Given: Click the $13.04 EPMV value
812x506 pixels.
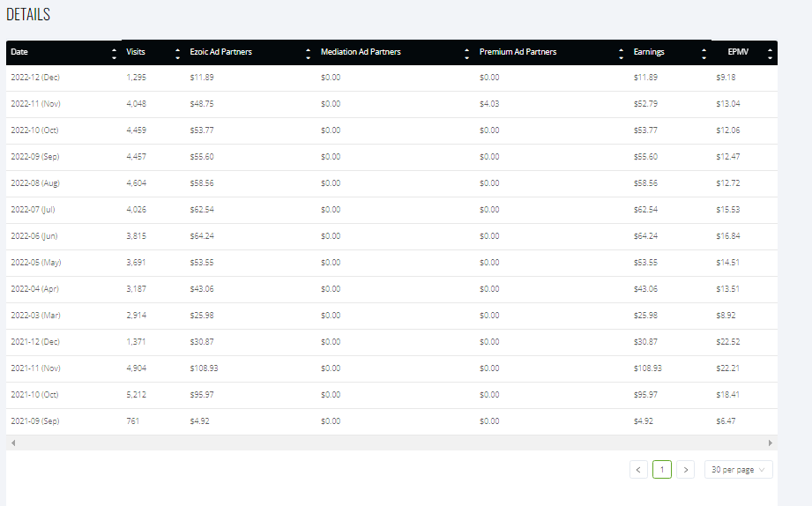Looking at the screenshot, I should [x=728, y=104].
